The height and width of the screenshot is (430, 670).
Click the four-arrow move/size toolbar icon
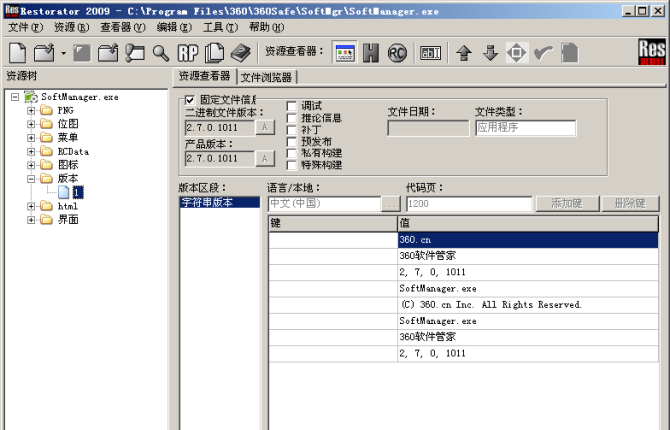click(x=517, y=53)
